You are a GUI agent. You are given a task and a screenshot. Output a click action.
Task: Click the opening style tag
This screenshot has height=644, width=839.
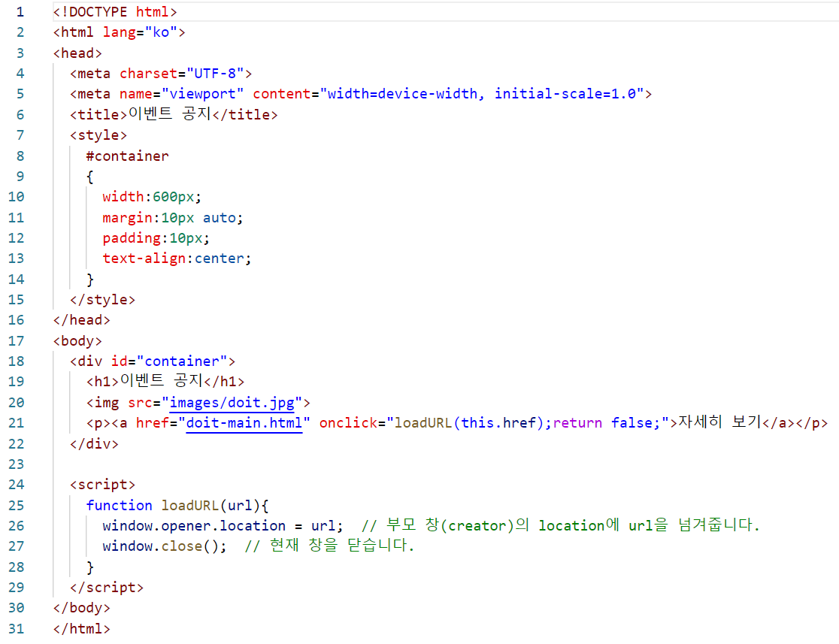click(x=98, y=135)
